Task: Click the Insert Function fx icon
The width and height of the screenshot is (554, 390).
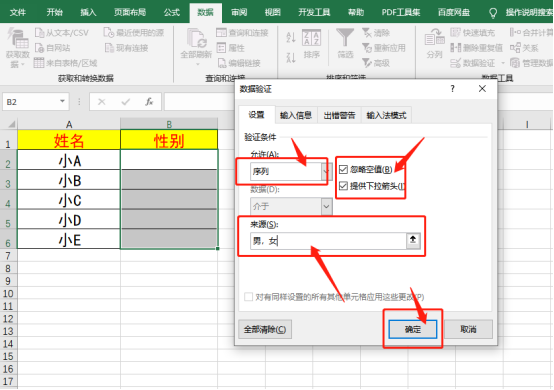Action: coord(149,102)
